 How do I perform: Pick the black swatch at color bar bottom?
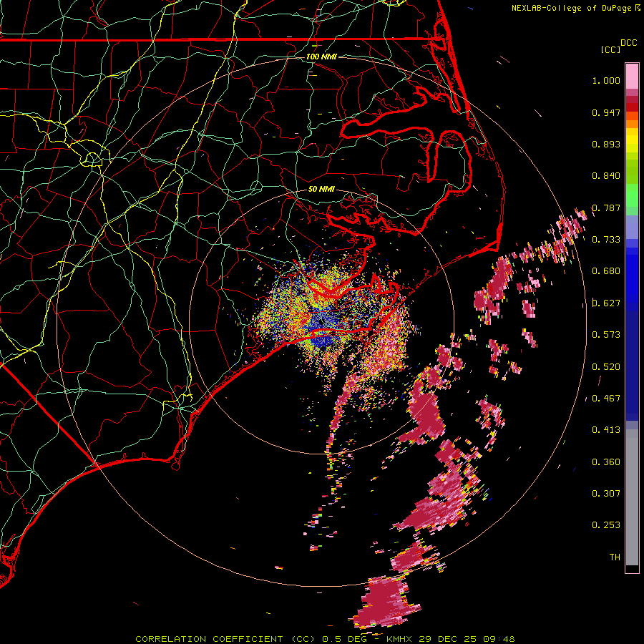[x=632, y=568]
